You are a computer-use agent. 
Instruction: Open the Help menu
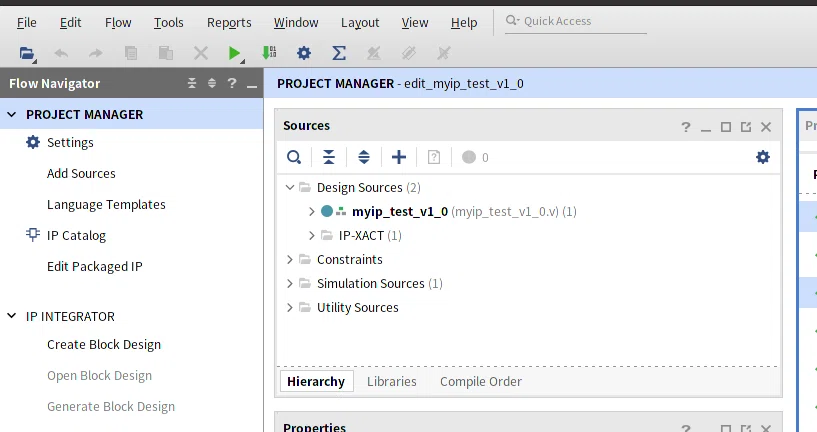click(x=464, y=22)
